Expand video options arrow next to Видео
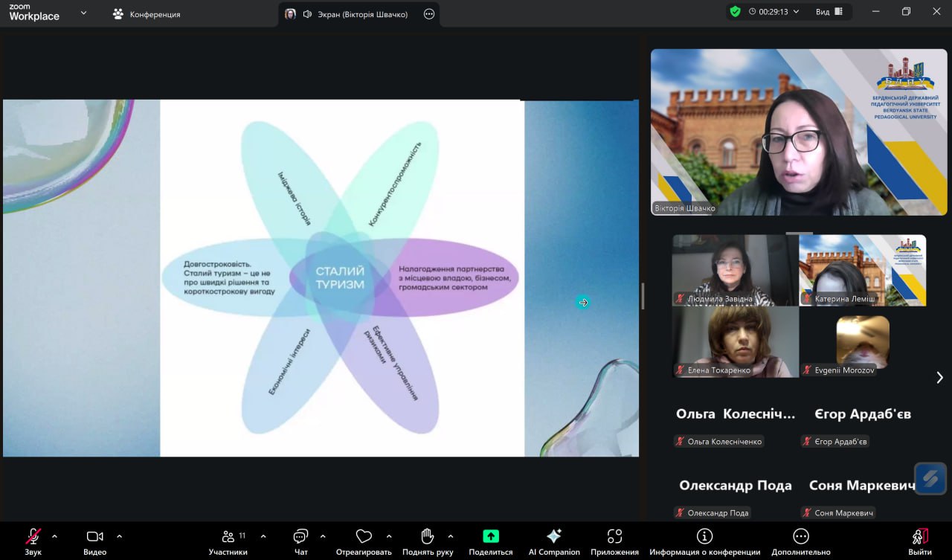This screenshot has height=560, width=952. (x=119, y=535)
